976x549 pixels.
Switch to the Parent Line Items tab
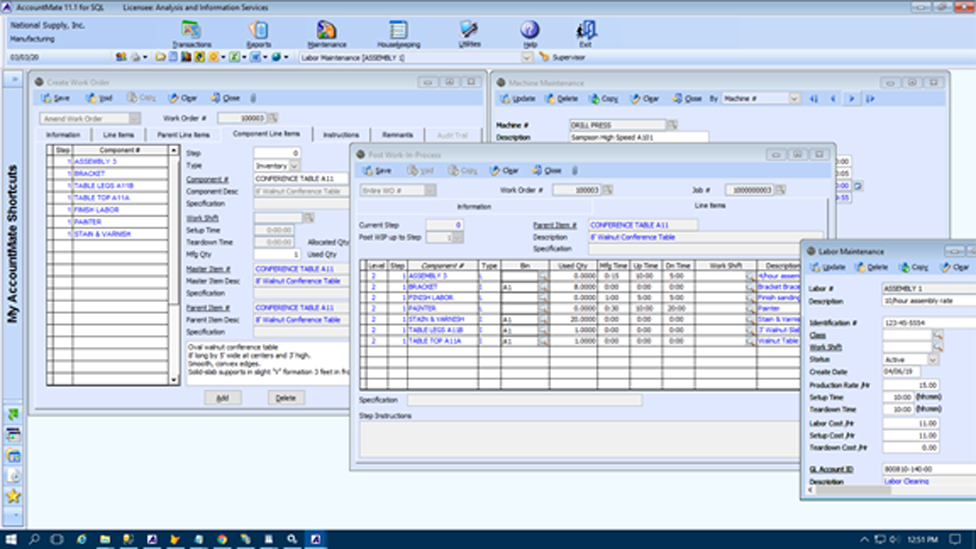(x=184, y=134)
